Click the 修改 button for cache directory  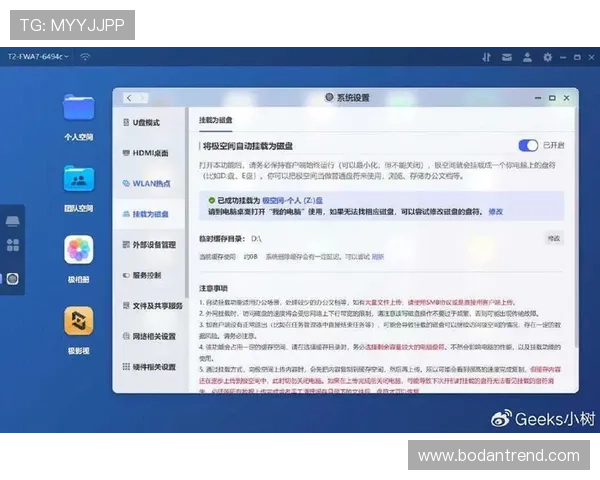coord(554,238)
